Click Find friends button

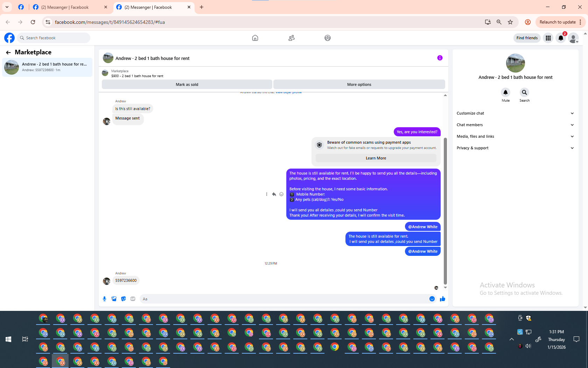tap(527, 38)
